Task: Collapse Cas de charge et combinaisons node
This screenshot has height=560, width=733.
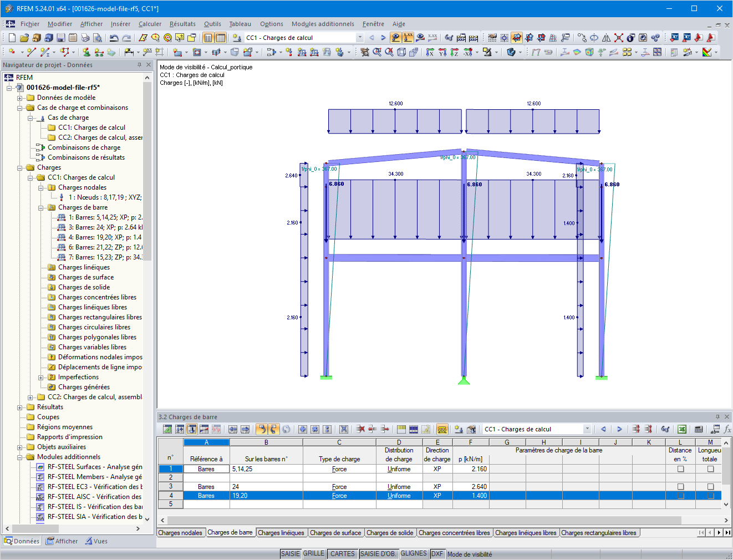Action: tap(20, 108)
